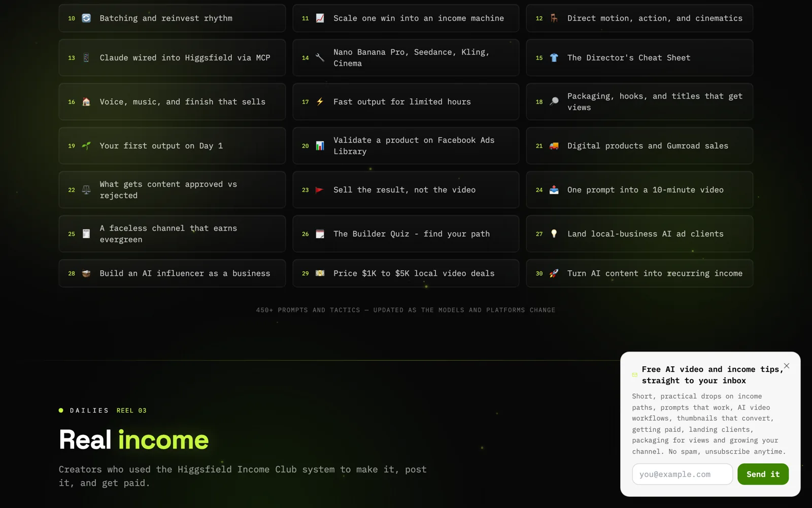
Task: Click the icon next to 'Direct motion, action, and cinematics'
Action: (554, 18)
